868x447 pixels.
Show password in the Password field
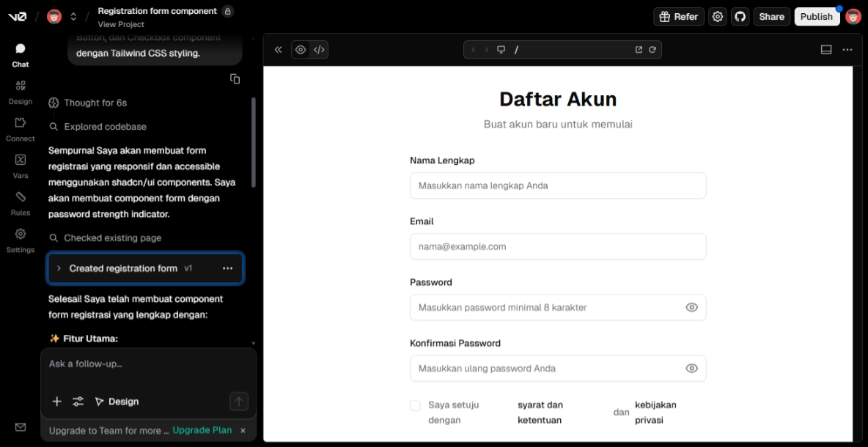click(x=691, y=308)
